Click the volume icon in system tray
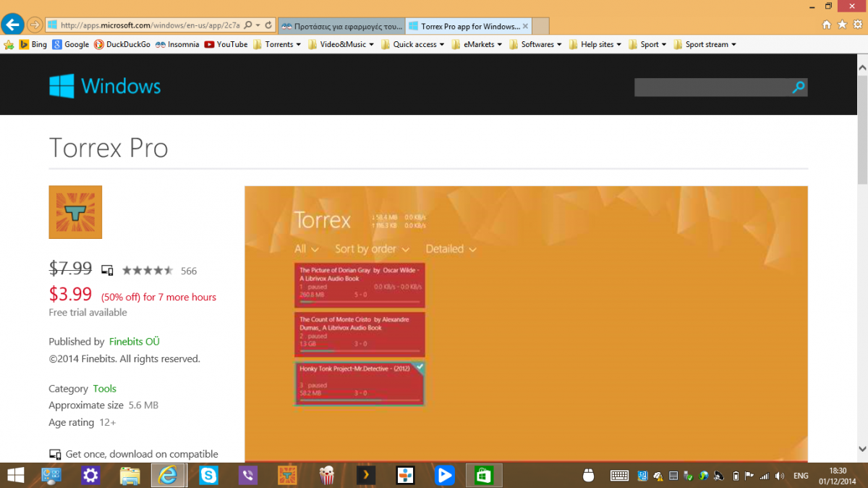 [779, 476]
